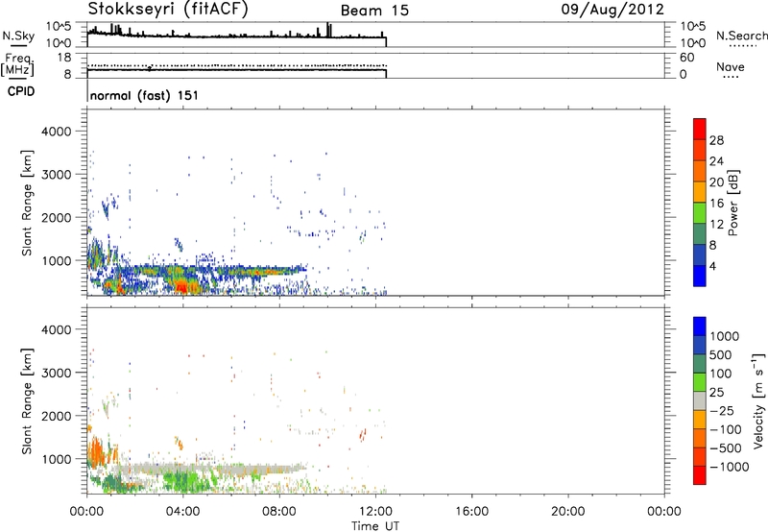
Task: Click the 3000 tick in the Velocity panel
Action: click(57, 373)
